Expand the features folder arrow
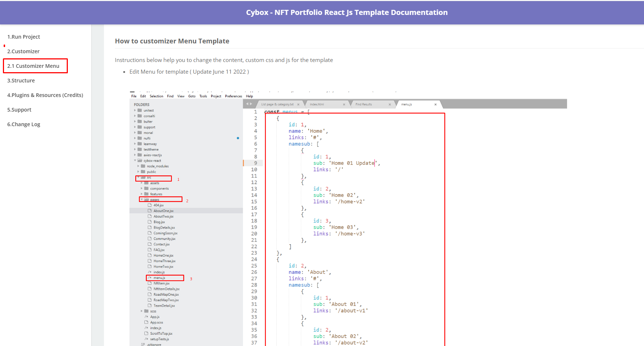Image resolution: width=644 pixels, height=346 pixels. 141,194
